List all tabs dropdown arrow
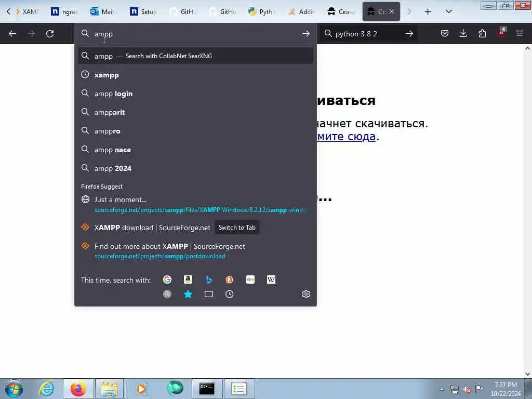 [x=448, y=12]
